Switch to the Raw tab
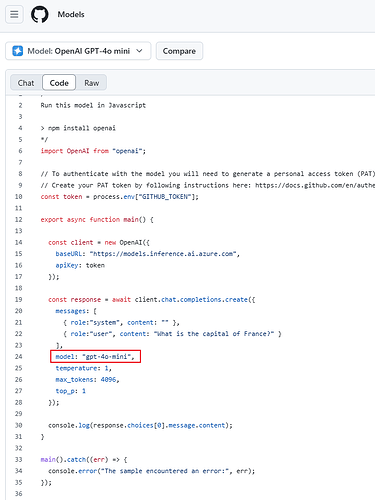This screenshot has width=375, height=500. tap(92, 83)
